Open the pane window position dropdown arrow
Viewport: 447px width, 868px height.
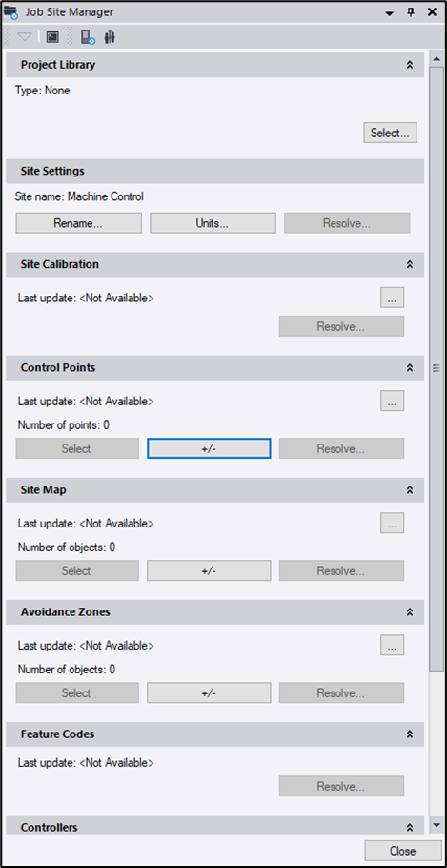pyautogui.click(x=390, y=12)
